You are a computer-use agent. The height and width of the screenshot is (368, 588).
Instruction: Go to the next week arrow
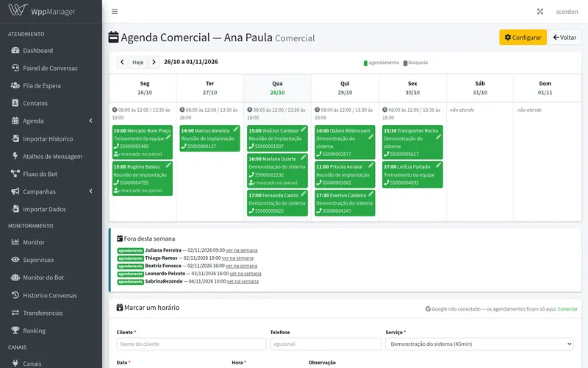tap(154, 62)
